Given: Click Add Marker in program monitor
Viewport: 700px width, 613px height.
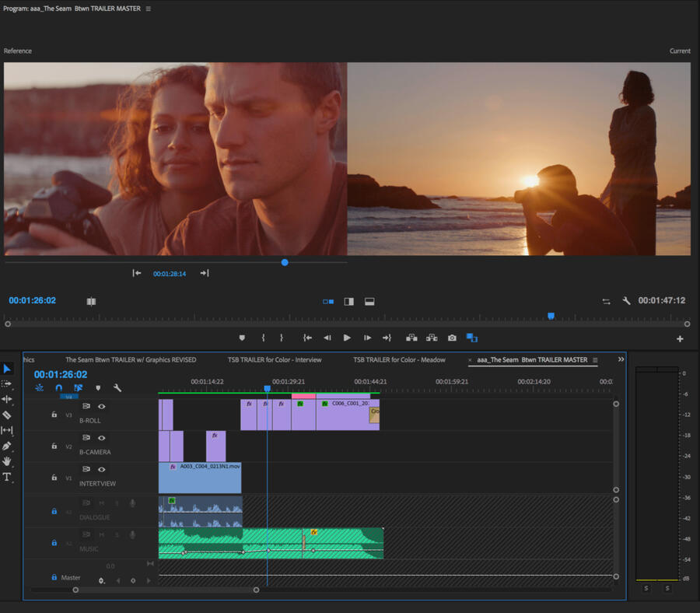Looking at the screenshot, I should click(242, 338).
